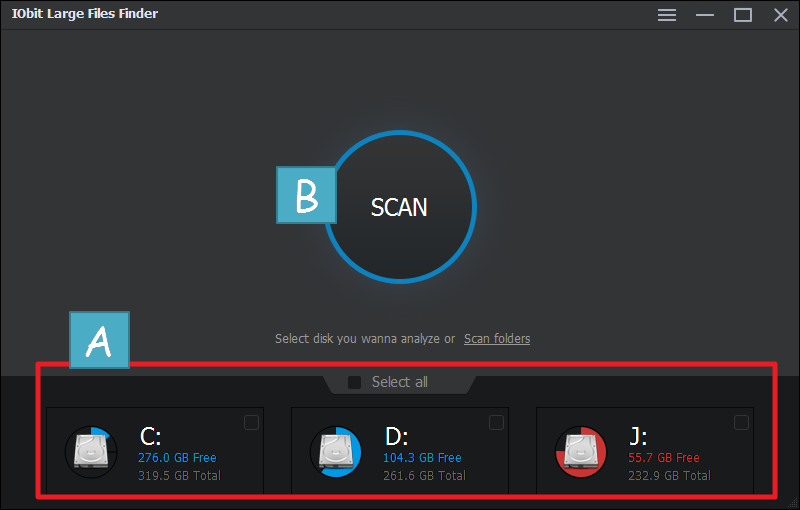
Task: Tick the checkbox for drive J:
Action: (x=741, y=423)
